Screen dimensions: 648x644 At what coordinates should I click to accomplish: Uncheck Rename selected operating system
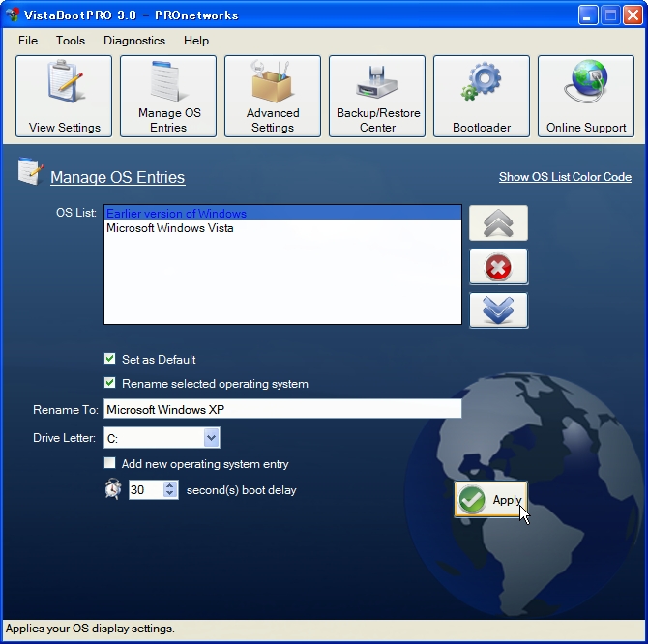click(110, 383)
